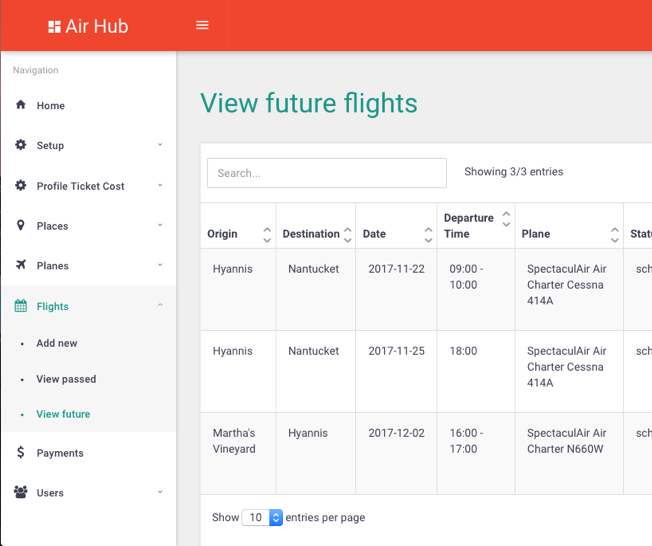Click the Setup gear icon
Screen dimensions: 652x546
tap(21, 145)
